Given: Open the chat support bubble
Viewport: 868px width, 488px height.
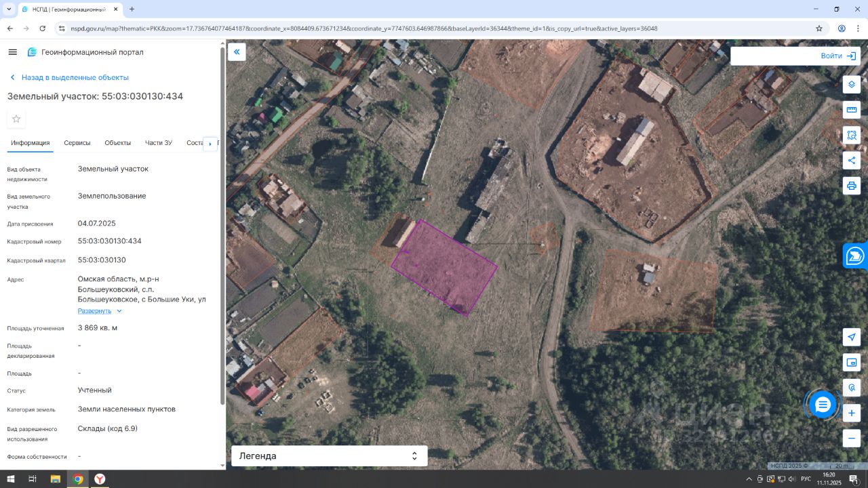Looking at the screenshot, I should pyautogui.click(x=823, y=405).
